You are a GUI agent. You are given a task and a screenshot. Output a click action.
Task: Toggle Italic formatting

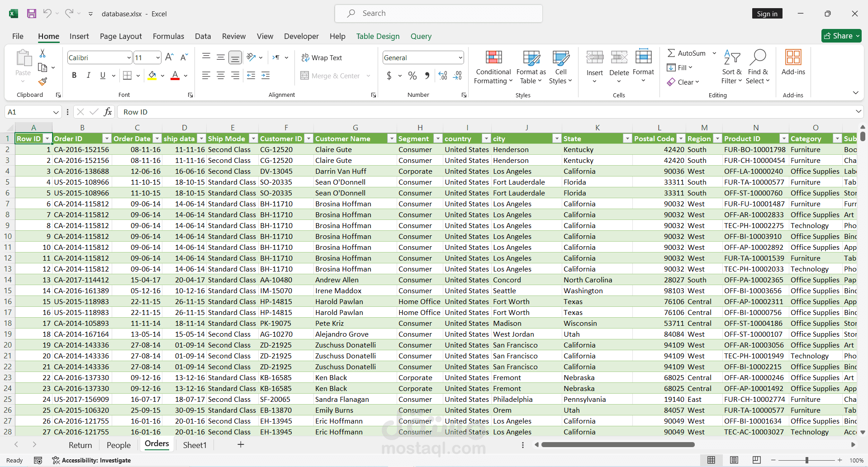[89, 76]
